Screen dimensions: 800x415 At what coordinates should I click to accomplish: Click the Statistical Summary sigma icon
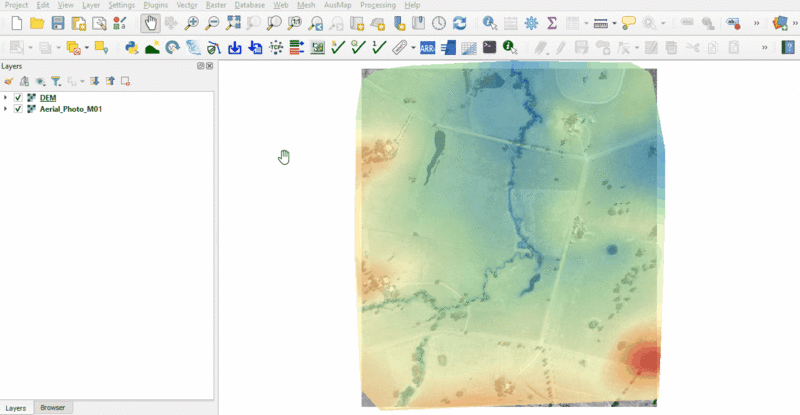click(551, 22)
